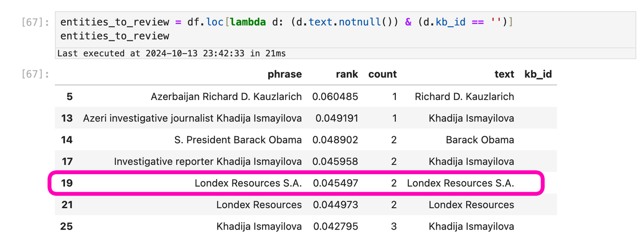644x251 pixels.
Task: Click the count value in row 5
Action: [x=395, y=97]
